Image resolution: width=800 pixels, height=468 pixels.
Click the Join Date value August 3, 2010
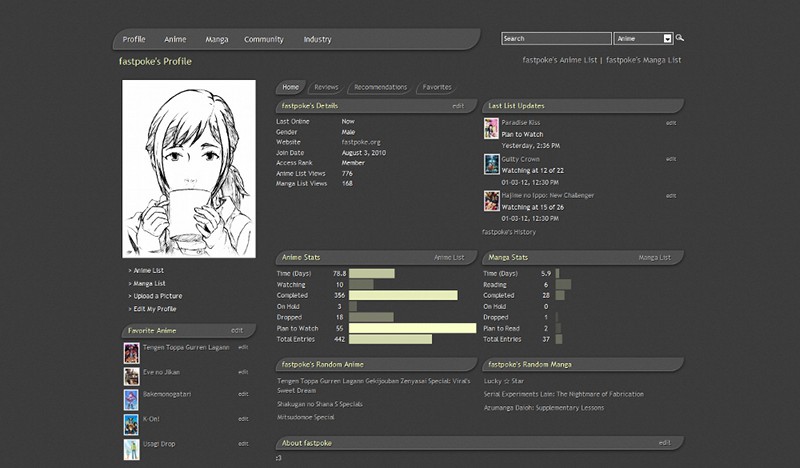364,153
